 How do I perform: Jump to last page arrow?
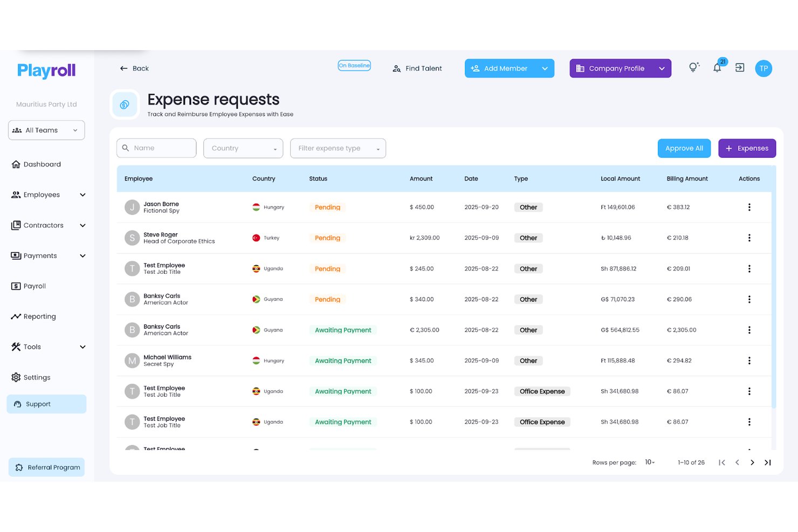tap(768, 462)
